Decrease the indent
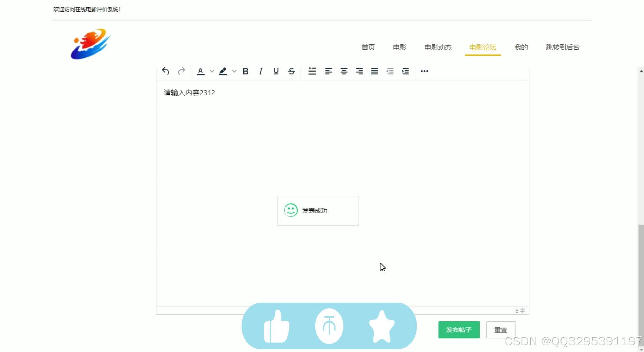The image size is (644, 352). (390, 71)
